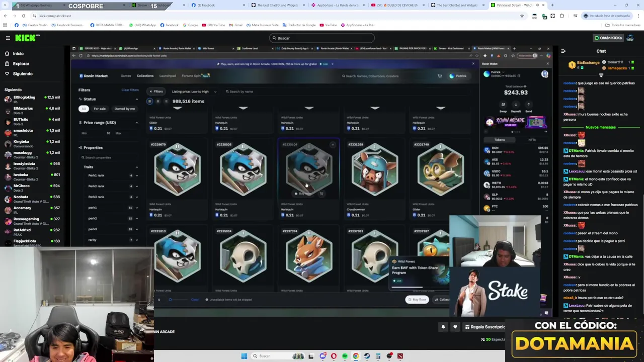Open the Chrome apps grid in bookmarks bar

tap(5, 25)
